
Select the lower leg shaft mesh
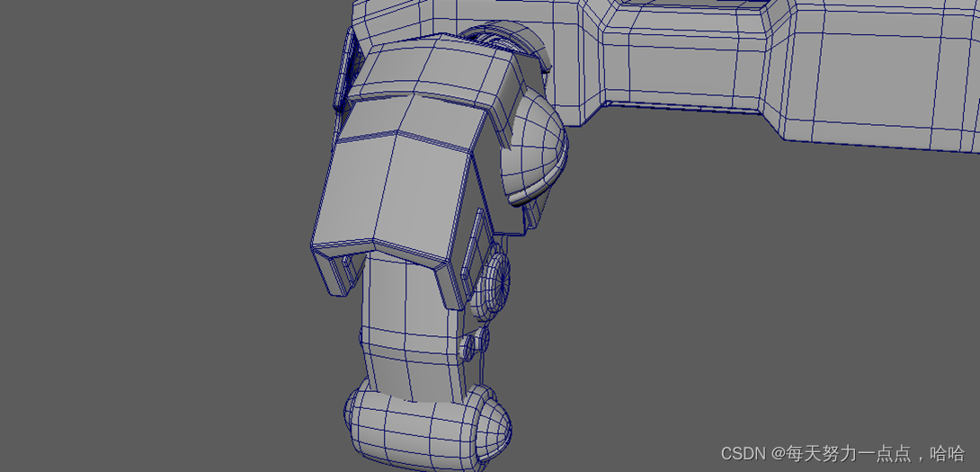pos(413,325)
